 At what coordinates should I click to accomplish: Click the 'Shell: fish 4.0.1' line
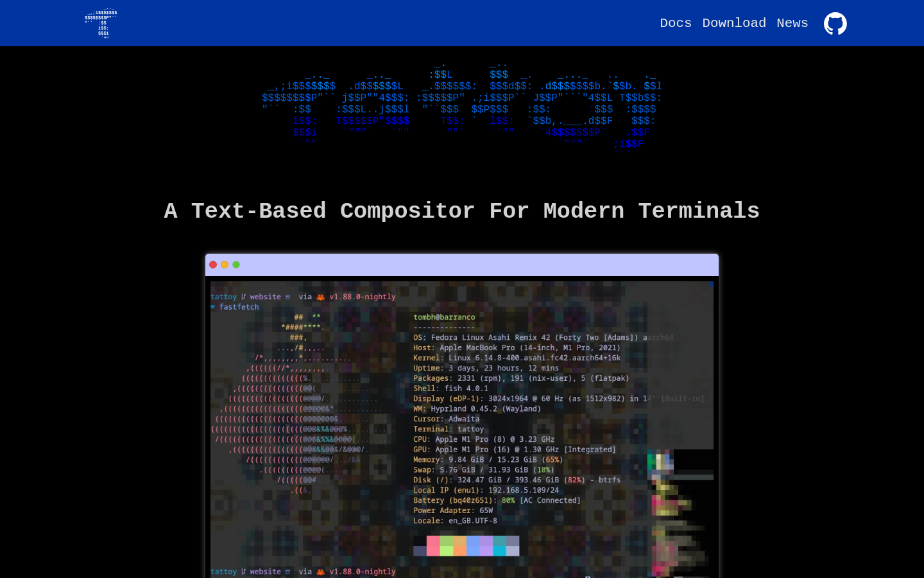[450, 389]
